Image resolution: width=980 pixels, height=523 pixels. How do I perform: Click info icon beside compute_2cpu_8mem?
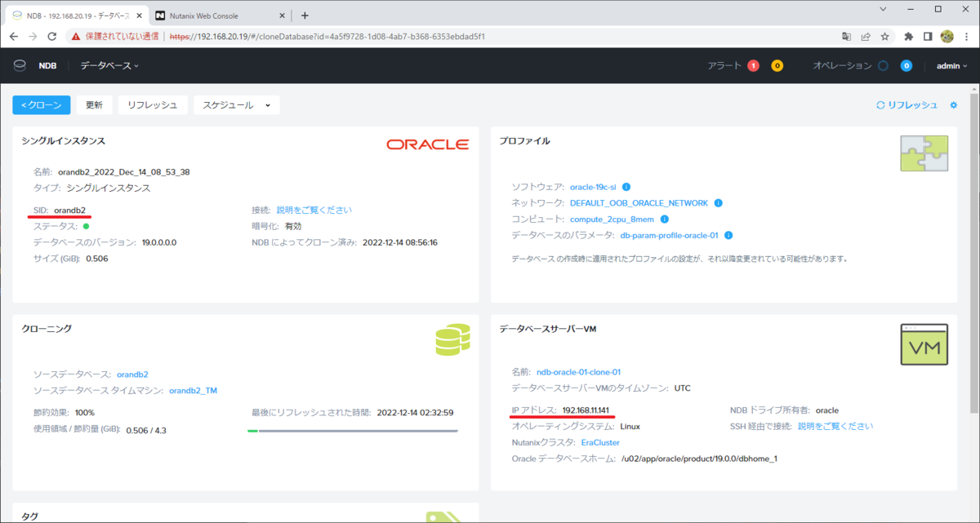(665, 219)
